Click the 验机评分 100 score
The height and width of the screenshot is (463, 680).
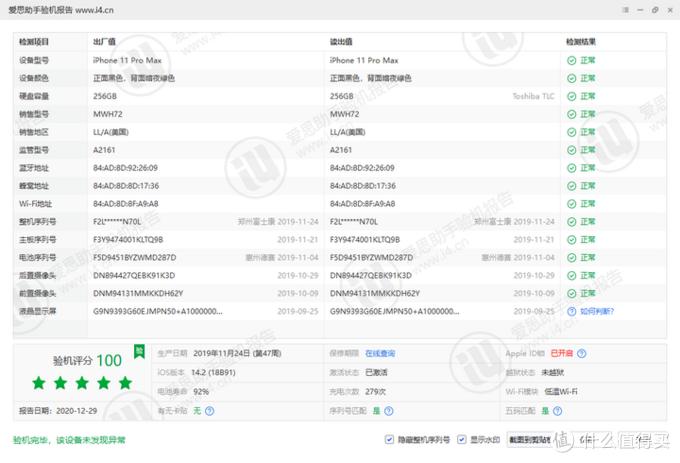point(87,361)
